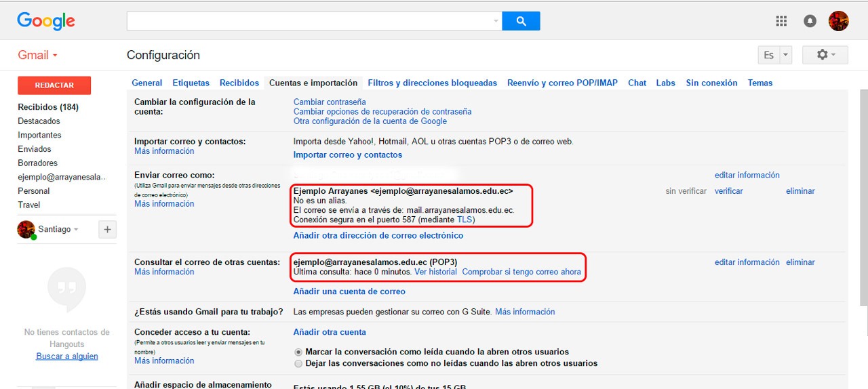The width and height of the screenshot is (868, 389).
Task: Open the notifications bell icon
Action: (810, 21)
